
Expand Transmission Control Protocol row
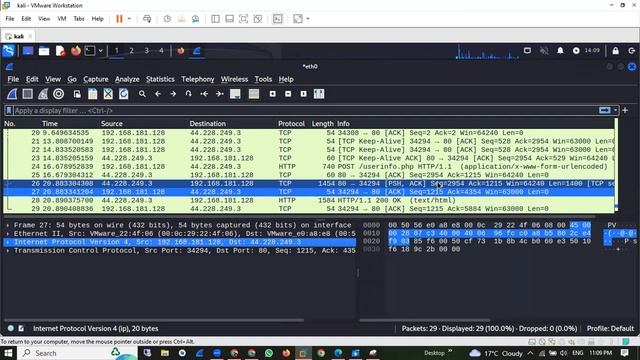point(8,251)
